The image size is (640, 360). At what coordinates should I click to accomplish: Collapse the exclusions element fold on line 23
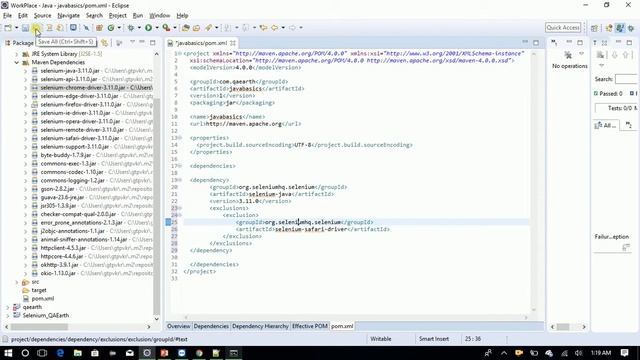180,208
